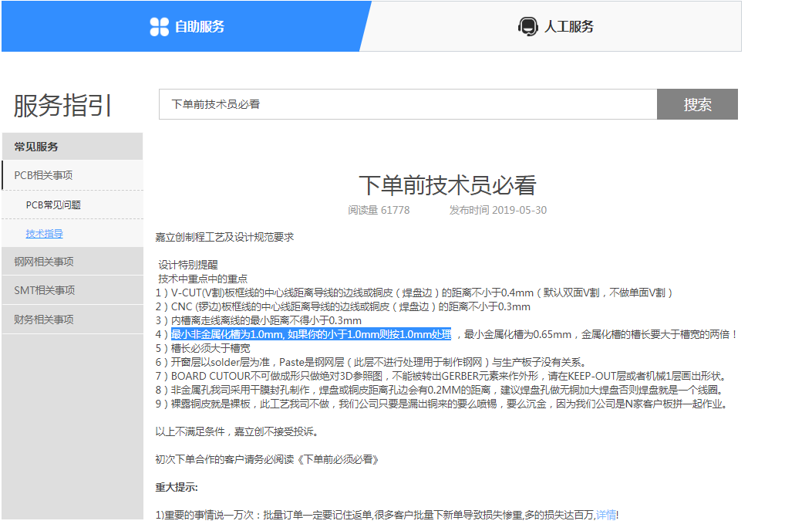Open PCB常见问题 in the sidebar
This screenshot has height=531, width=812.
point(53,205)
